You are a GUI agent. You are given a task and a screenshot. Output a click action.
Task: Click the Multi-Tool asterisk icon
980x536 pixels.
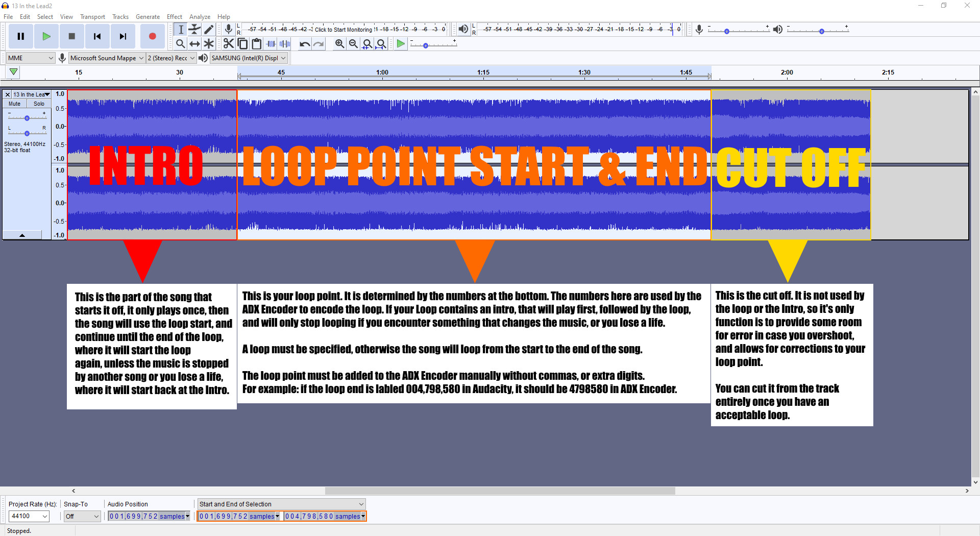click(209, 44)
